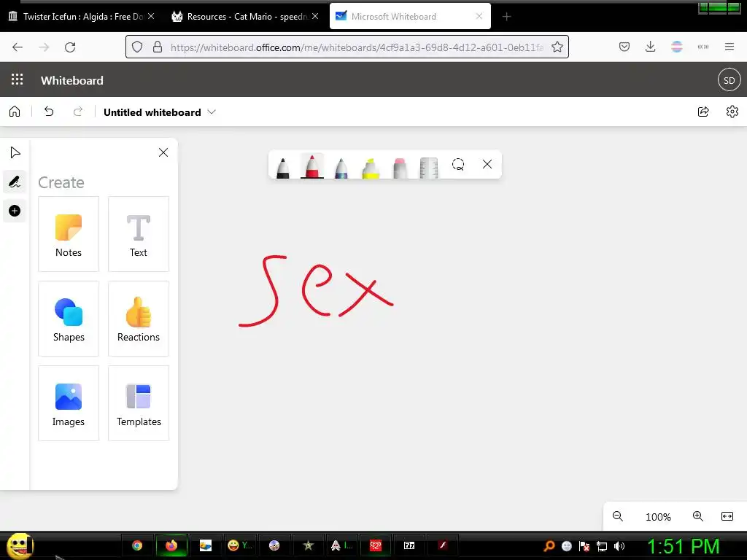The height and width of the screenshot is (560, 747).
Task: Select the pink eraser tool
Action: tap(400, 168)
